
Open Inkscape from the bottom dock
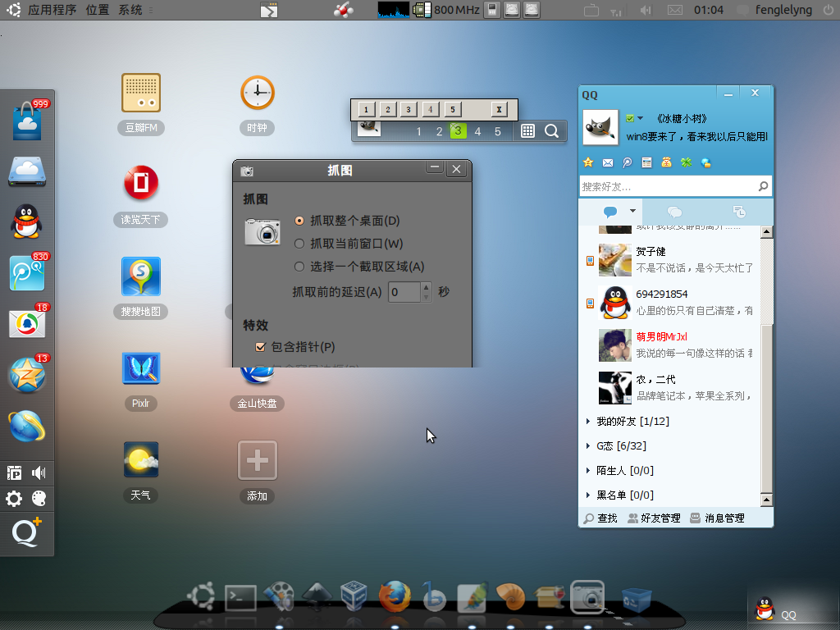coord(317,596)
